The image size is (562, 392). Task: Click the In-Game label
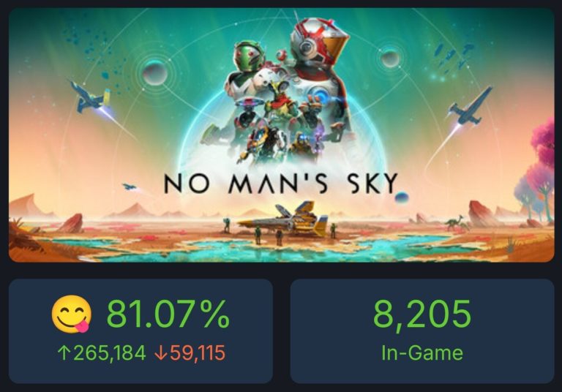[421, 353]
